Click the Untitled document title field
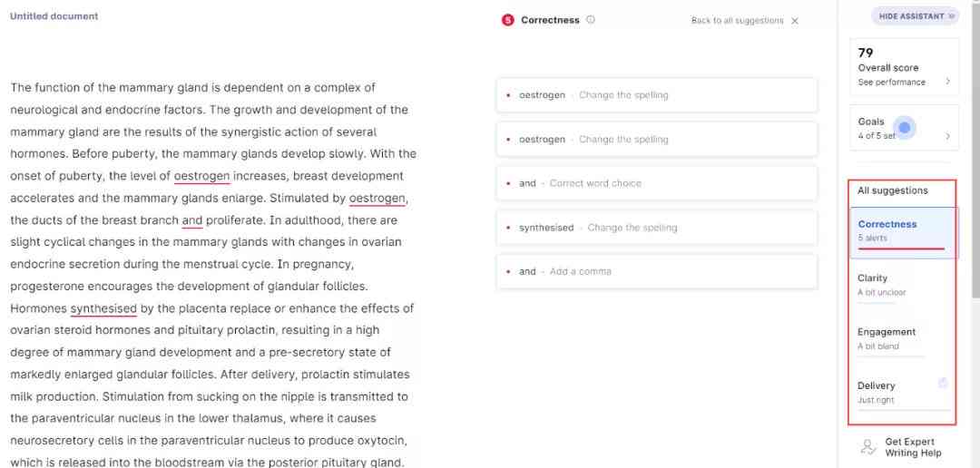Viewport: 980px width, 468px height. [54, 16]
